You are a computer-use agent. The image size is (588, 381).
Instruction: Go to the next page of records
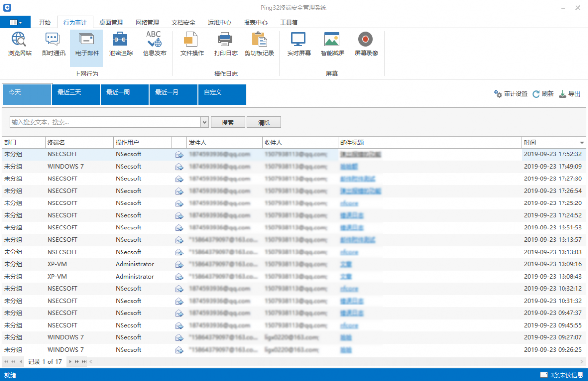pos(77,362)
